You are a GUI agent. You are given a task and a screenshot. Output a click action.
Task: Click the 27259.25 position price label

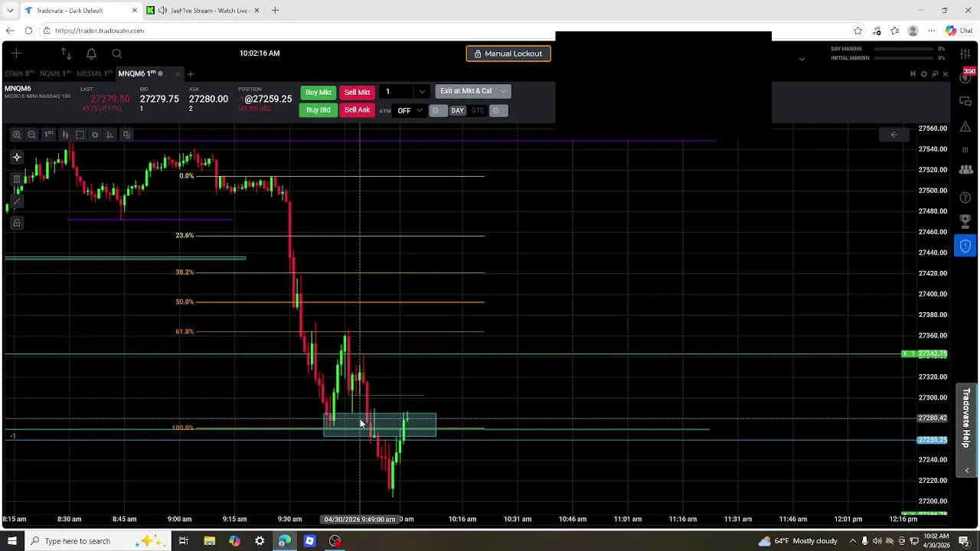pyautogui.click(x=933, y=440)
